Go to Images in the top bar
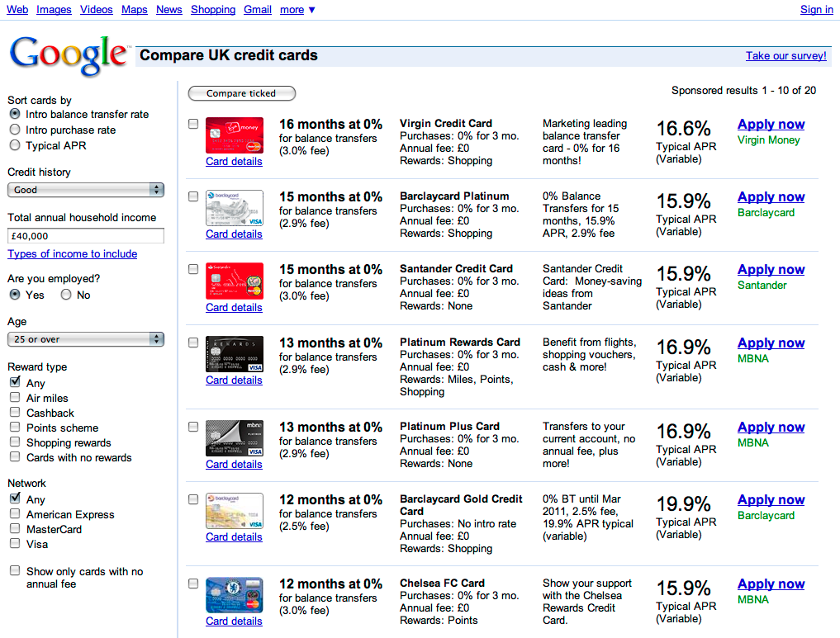This screenshot has width=840, height=638. pyautogui.click(x=54, y=10)
